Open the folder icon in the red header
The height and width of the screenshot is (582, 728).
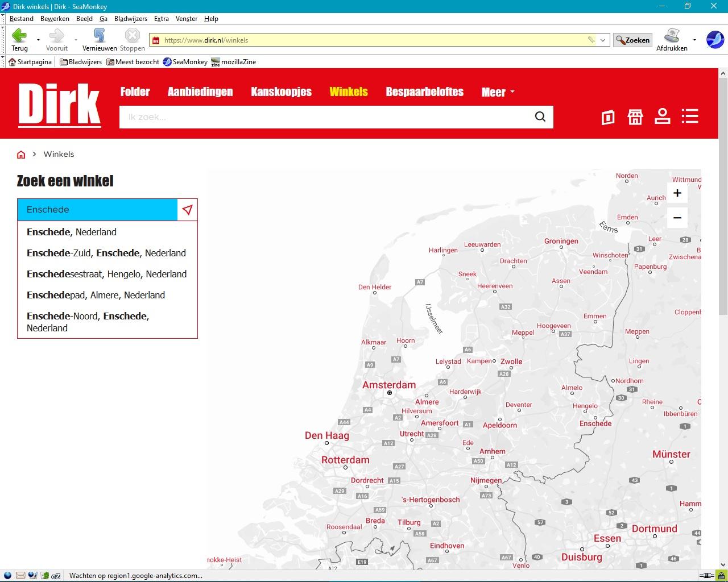coord(608,117)
